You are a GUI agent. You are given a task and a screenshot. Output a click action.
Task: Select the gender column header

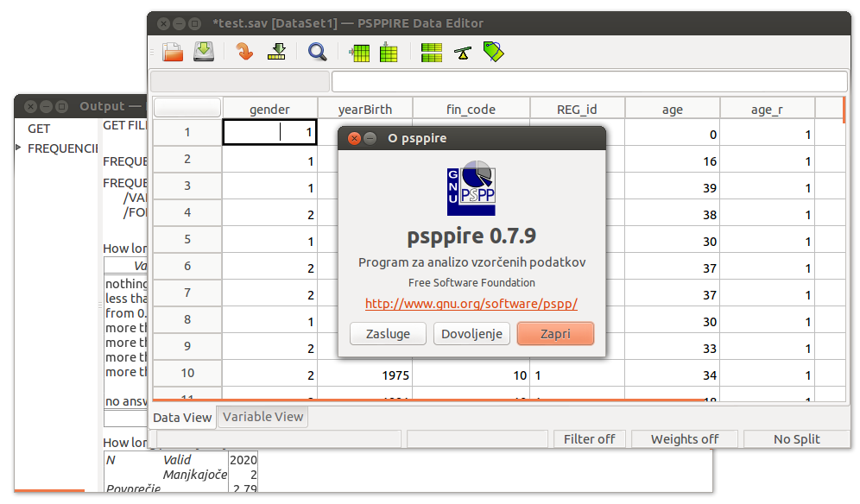click(270, 109)
